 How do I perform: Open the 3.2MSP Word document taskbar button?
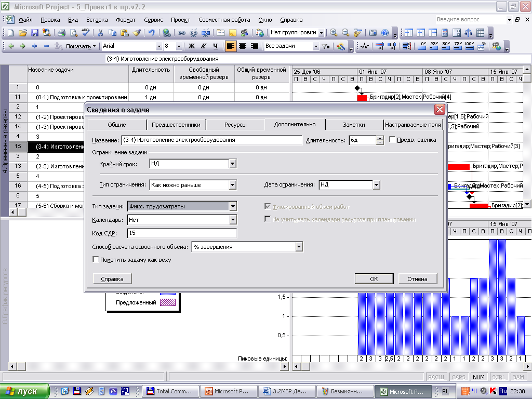286,391
